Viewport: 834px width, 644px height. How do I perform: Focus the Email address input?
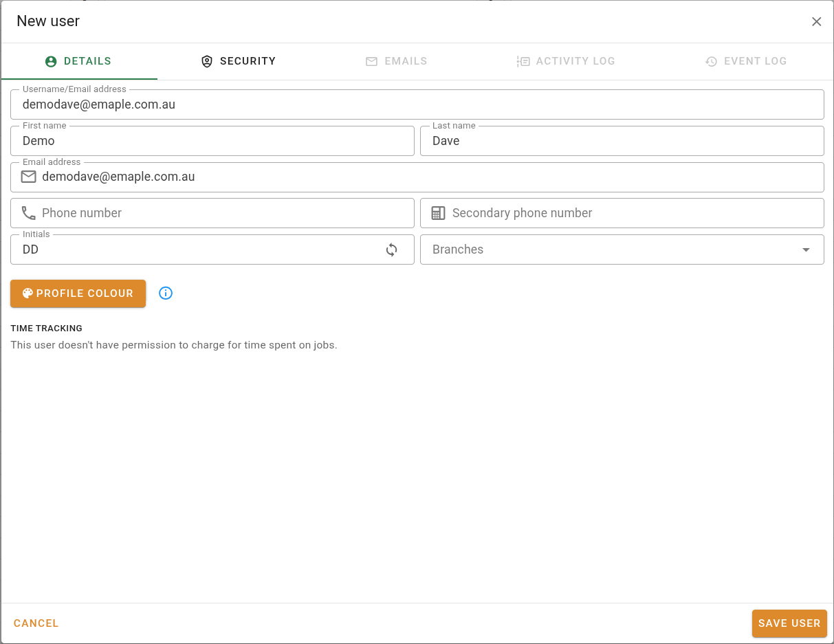pyautogui.click(x=417, y=177)
